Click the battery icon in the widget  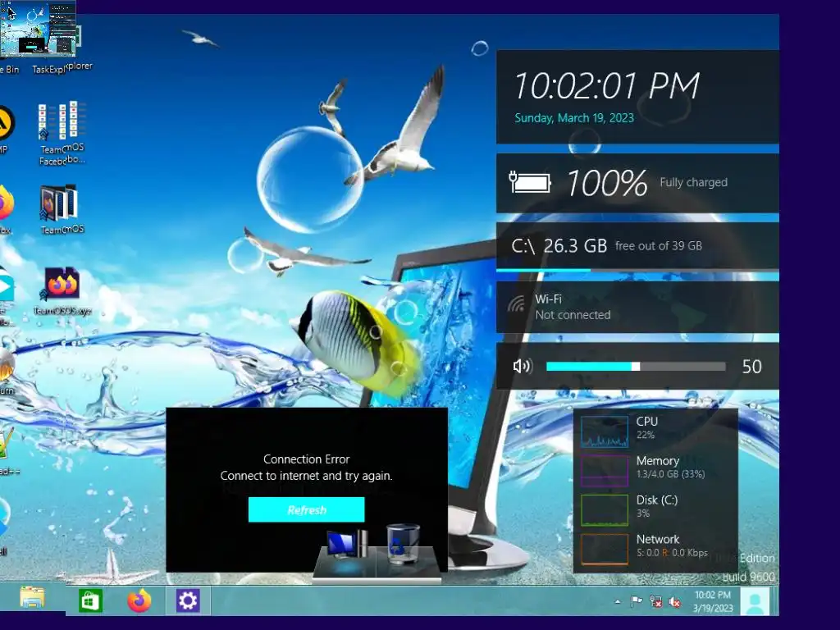click(530, 183)
